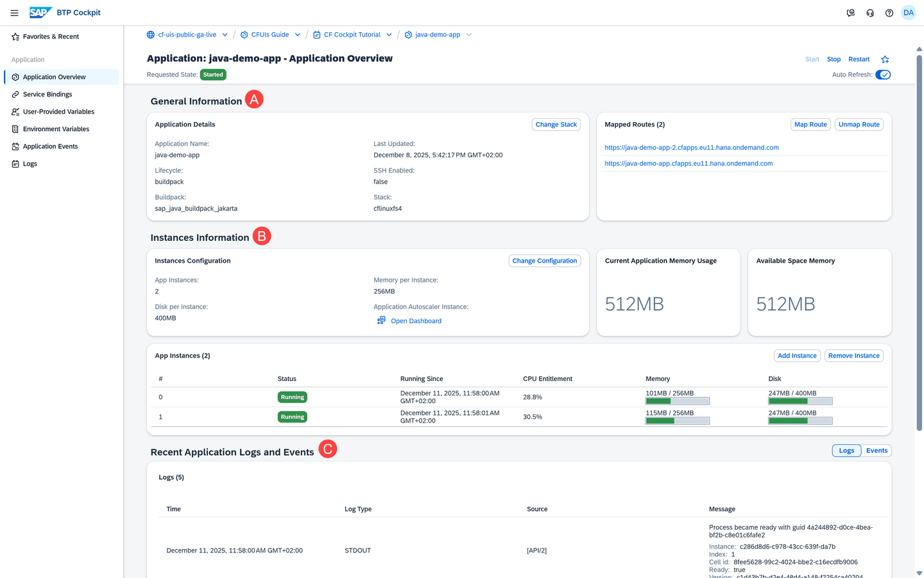924x578 pixels.
Task: Expand the CFUIs Guide breadcrumb dropdown
Action: tap(297, 35)
